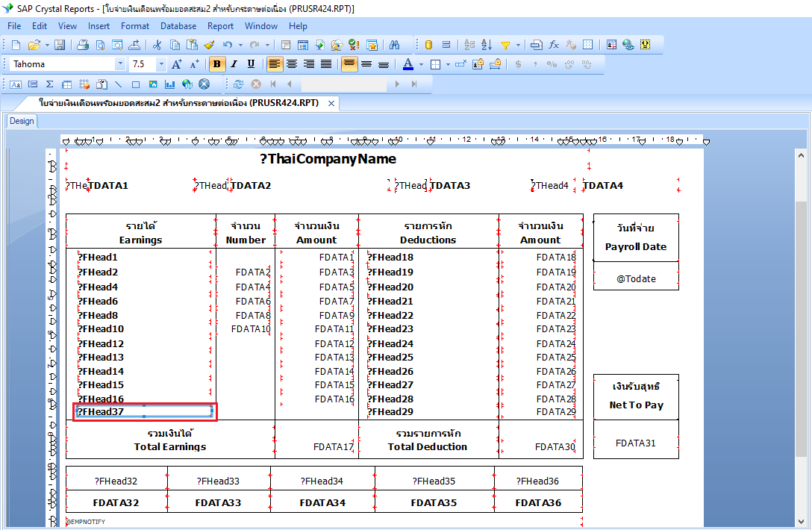Click the font color A swatch
This screenshot has height=530, width=812.
coord(407,64)
